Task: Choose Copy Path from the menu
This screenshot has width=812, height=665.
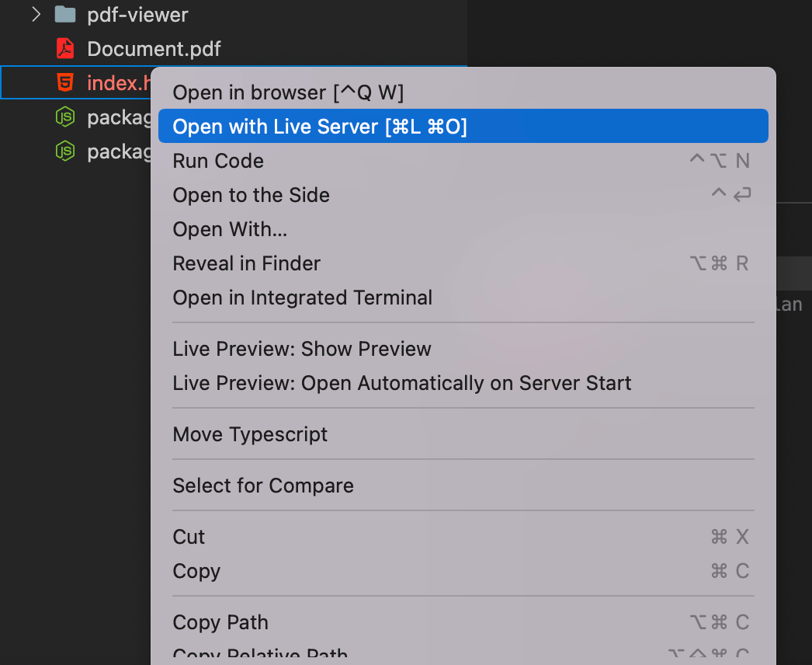Action: point(463,622)
